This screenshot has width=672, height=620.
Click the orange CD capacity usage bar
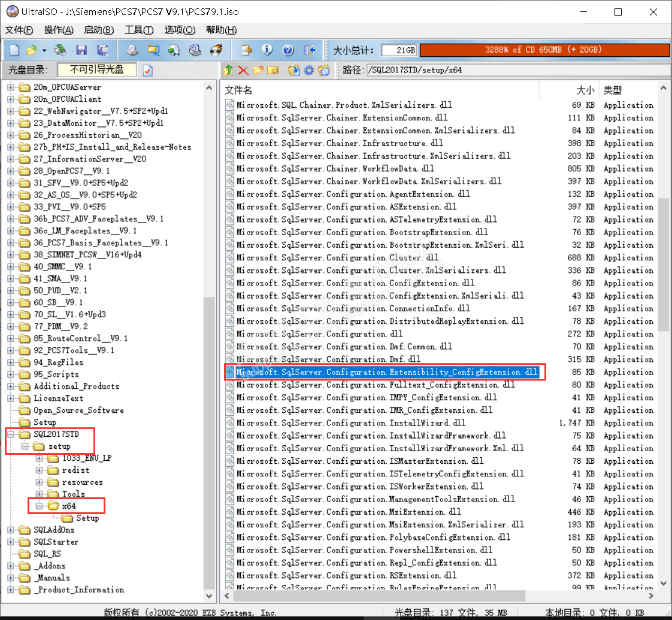pos(544,50)
